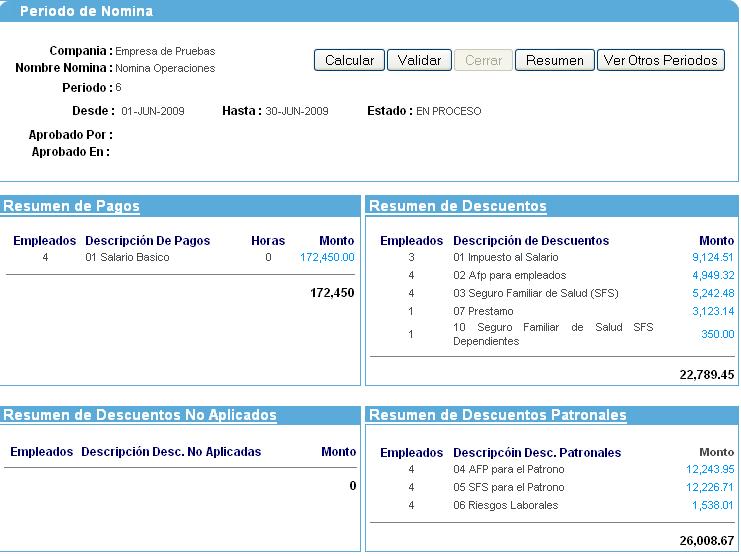
Task: Click the 5,242.48 Seguro Familiar de Salud amount
Action: coord(712,293)
